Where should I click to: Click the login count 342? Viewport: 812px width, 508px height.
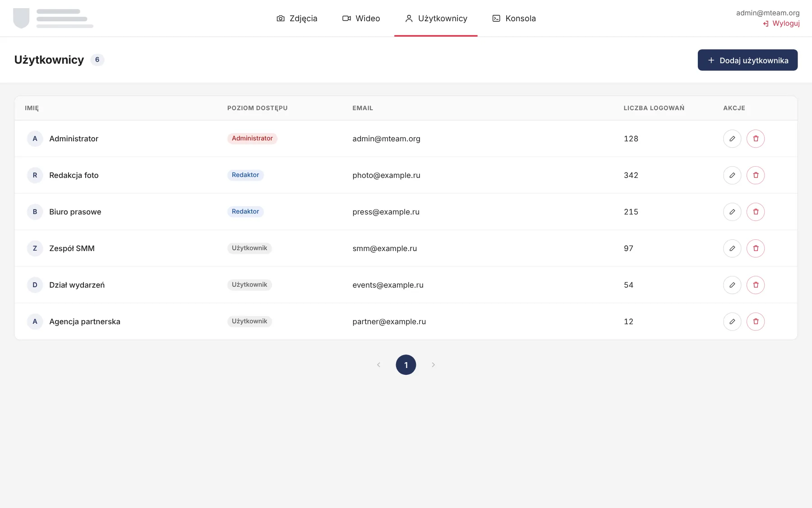click(631, 175)
